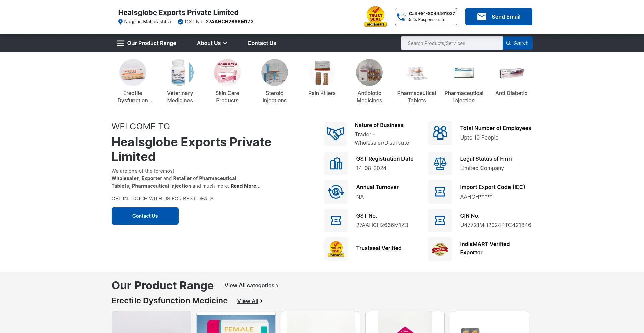Click the Steroid Injections category label
644x333 pixels.
(x=275, y=97)
